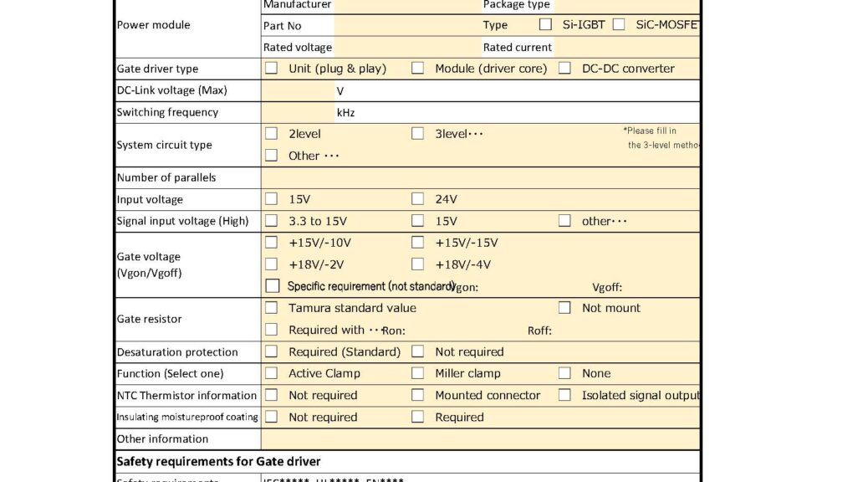Click the Package type input field
The height and width of the screenshot is (482, 868).
(626, 6)
